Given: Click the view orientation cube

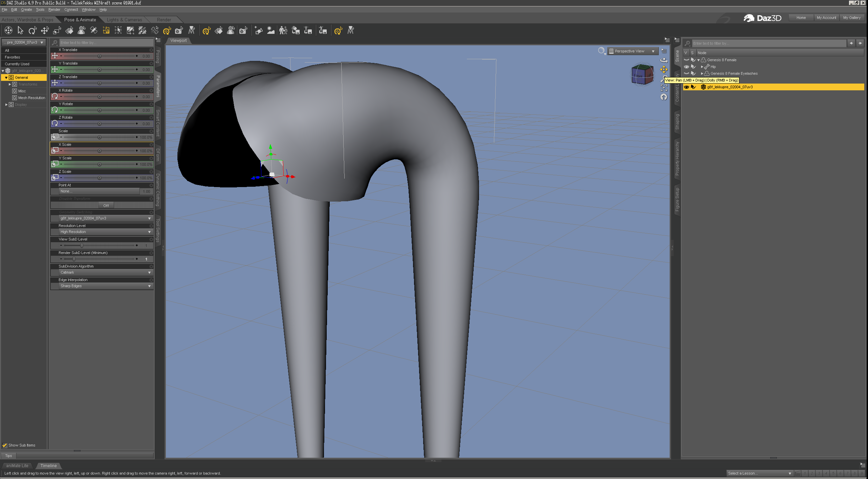Looking at the screenshot, I should (642, 74).
